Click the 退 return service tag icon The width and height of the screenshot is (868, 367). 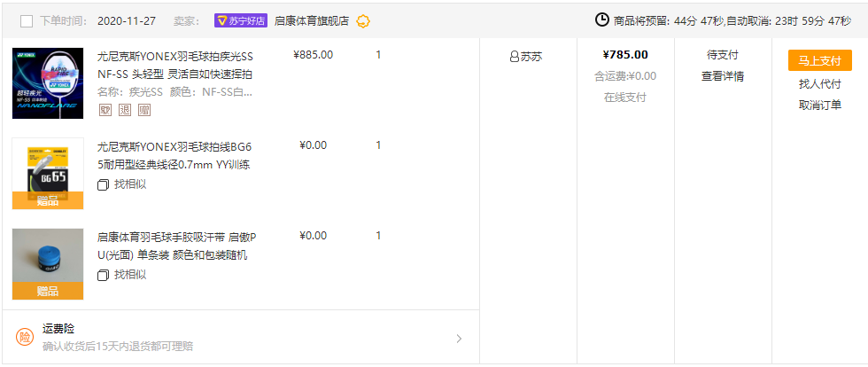[125, 110]
